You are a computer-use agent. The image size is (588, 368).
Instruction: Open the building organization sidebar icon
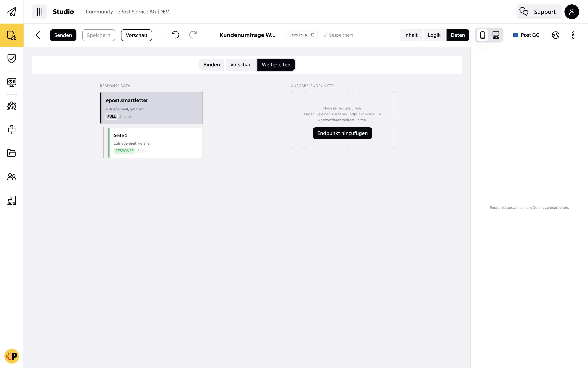(x=12, y=200)
